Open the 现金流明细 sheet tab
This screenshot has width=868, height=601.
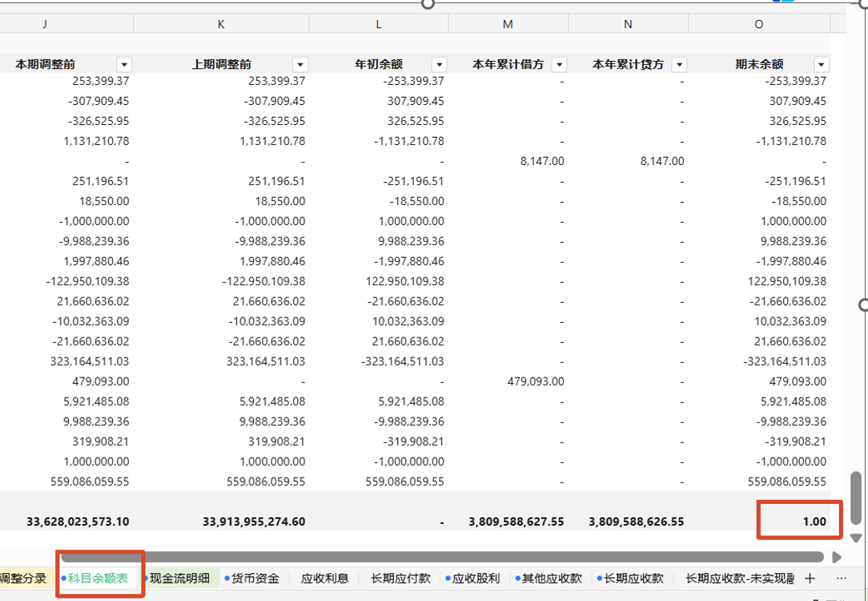coord(179,579)
